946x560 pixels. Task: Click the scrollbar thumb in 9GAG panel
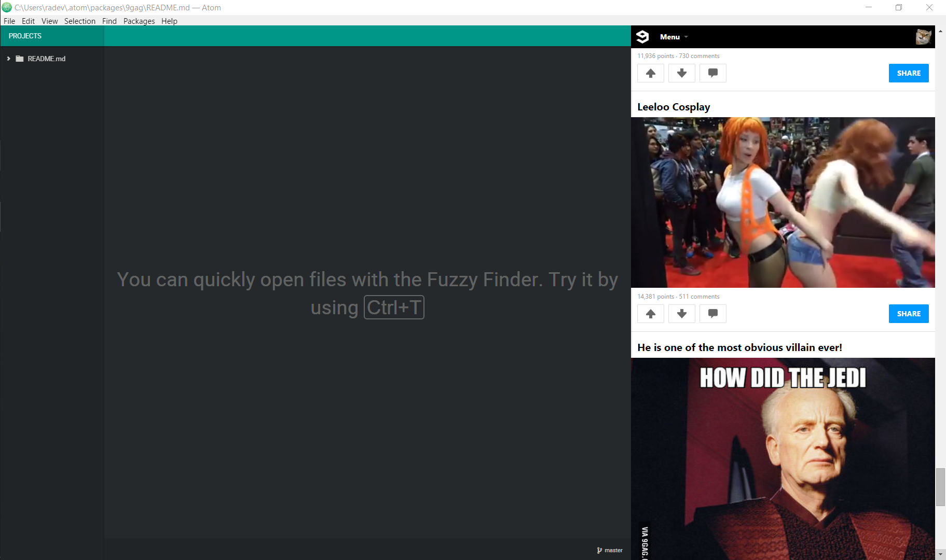[x=940, y=487]
